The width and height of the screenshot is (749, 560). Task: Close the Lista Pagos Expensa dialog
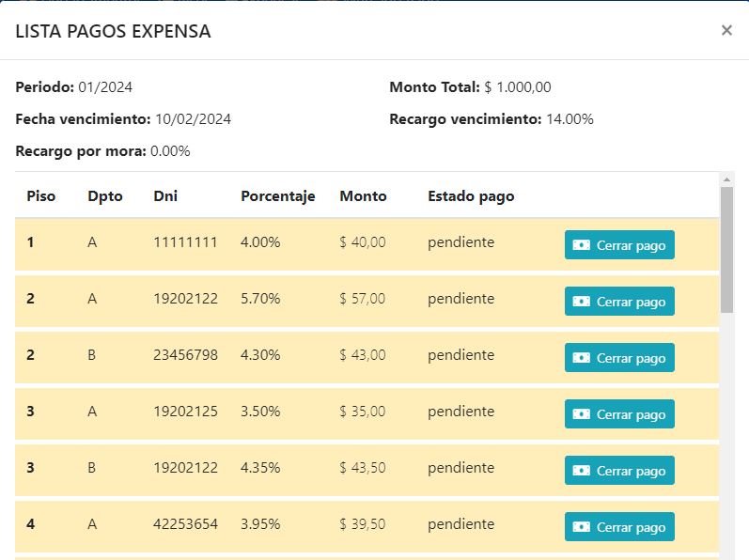(726, 31)
